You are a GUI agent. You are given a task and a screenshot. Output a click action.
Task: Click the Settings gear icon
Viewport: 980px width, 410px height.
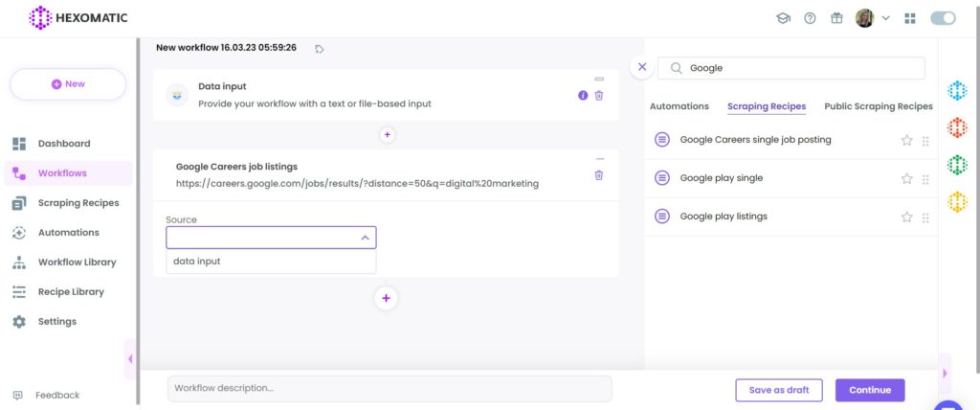pos(19,322)
